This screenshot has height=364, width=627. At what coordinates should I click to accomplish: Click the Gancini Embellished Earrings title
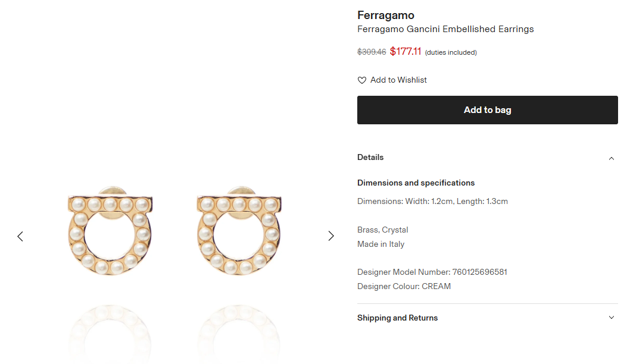445,29
